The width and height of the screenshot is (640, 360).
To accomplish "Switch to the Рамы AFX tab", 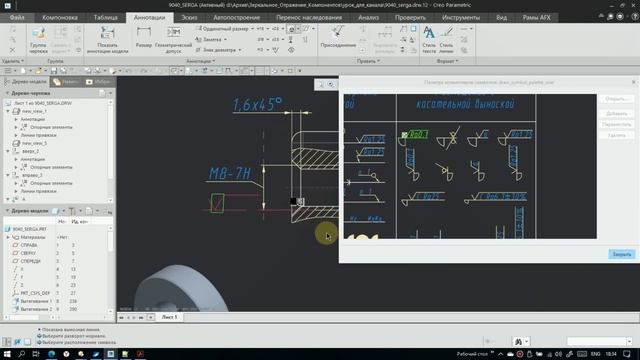I will pos(536,18).
